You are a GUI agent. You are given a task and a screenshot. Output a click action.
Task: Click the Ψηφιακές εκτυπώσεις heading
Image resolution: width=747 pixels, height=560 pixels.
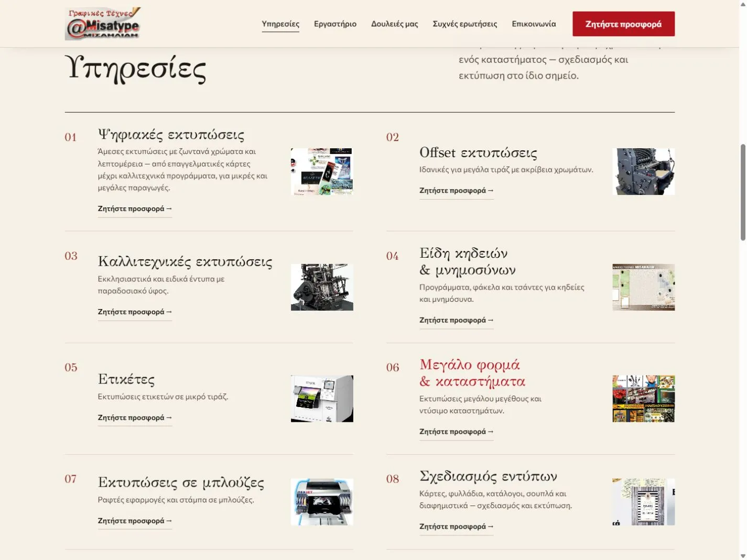coord(171,135)
